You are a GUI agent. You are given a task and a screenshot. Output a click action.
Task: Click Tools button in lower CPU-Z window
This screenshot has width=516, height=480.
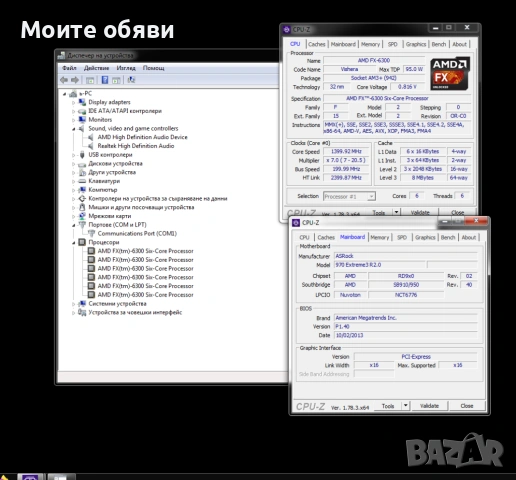pyautogui.click(x=388, y=406)
